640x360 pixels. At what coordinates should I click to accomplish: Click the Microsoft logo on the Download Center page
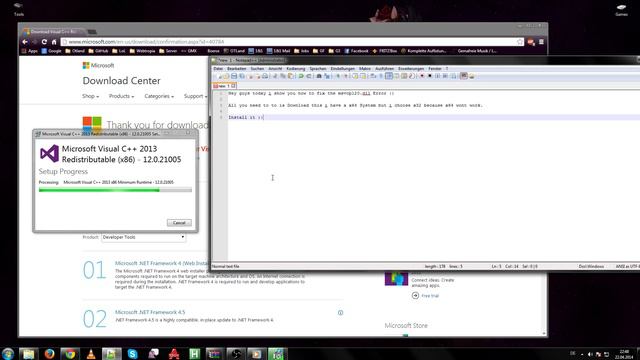(x=98, y=65)
